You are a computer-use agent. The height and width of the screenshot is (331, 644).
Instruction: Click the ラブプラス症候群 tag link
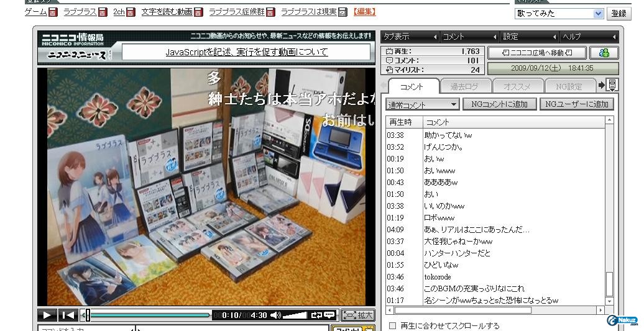click(237, 12)
